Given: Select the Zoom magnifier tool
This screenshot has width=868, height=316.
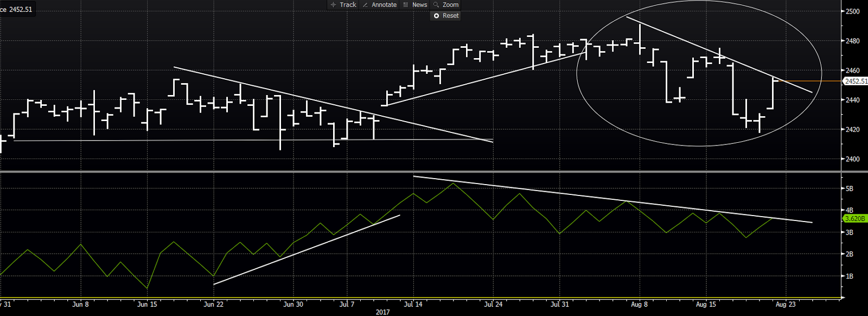Looking at the screenshot, I should (x=446, y=5).
